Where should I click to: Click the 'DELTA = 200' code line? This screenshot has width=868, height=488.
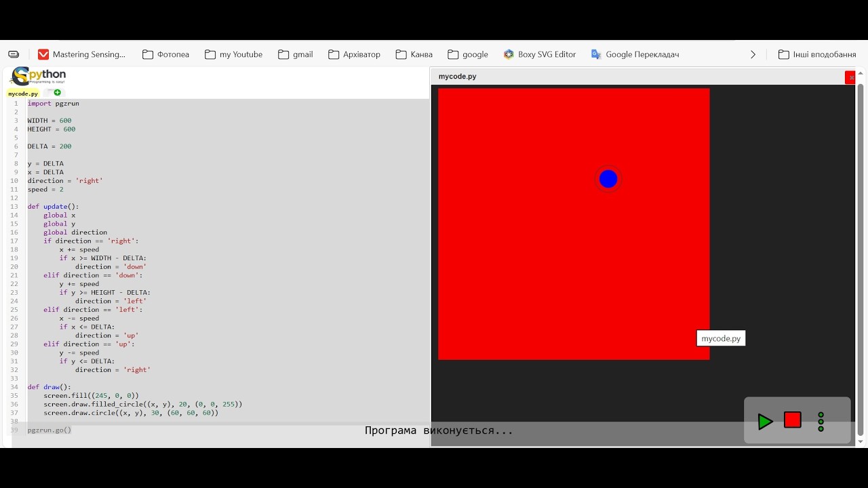click(50, 146)
